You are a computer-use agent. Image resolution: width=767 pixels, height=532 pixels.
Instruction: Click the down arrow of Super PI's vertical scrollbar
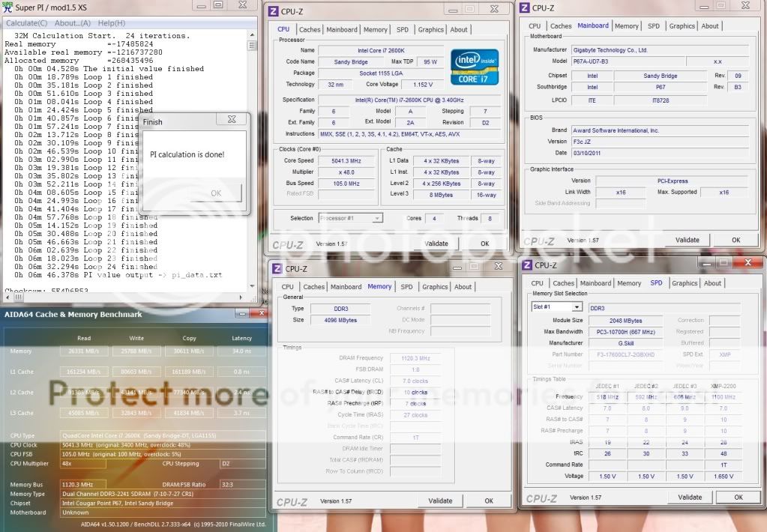[x=252, y=286]
